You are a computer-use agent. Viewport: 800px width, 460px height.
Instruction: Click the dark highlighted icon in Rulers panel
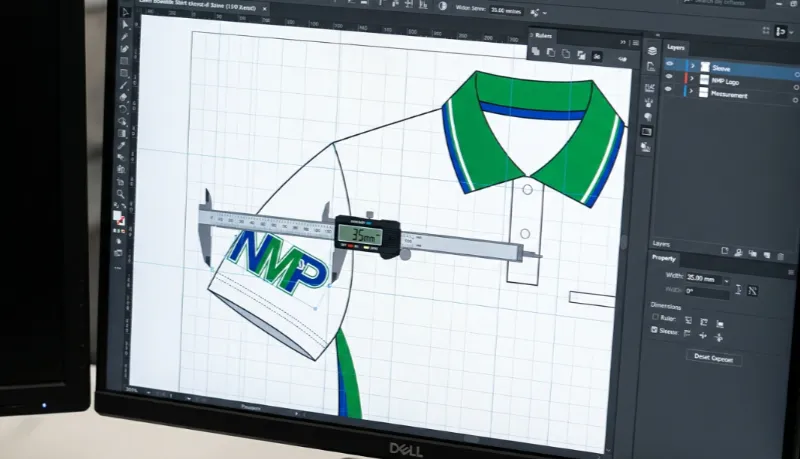point(597,57)
